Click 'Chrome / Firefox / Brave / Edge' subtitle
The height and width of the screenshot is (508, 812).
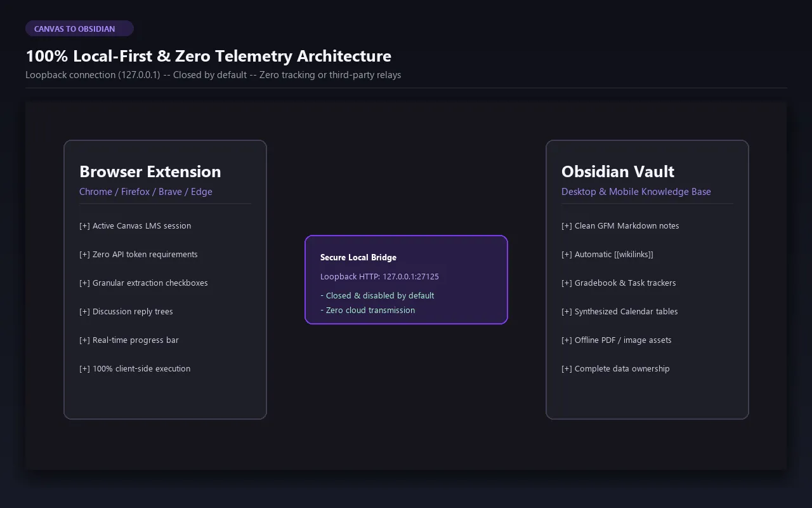pyautogui.click(x=146, y=192)
